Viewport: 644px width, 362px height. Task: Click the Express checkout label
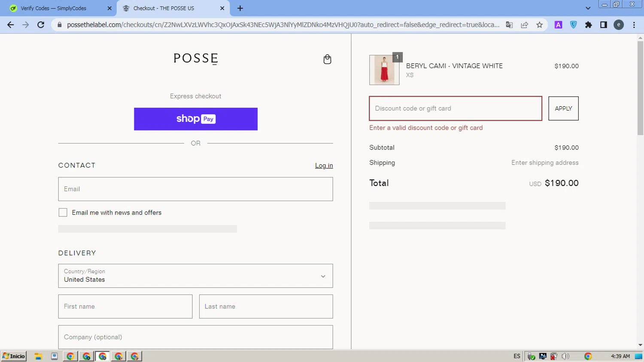tap(195, 96)
